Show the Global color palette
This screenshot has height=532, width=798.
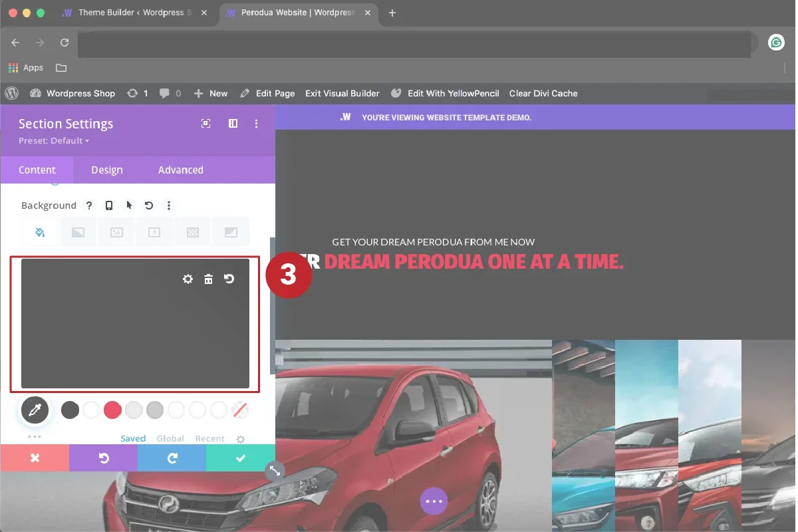[170, 439]
